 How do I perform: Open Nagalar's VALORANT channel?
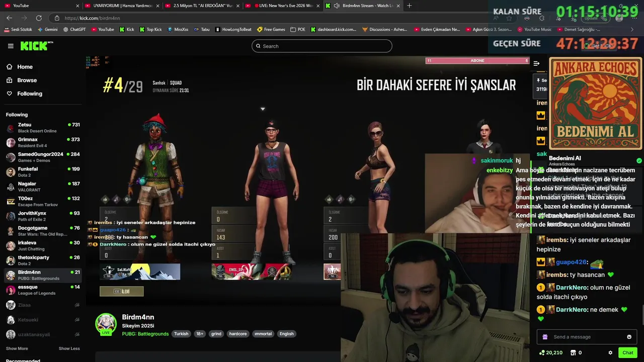(x=43, y=187)
